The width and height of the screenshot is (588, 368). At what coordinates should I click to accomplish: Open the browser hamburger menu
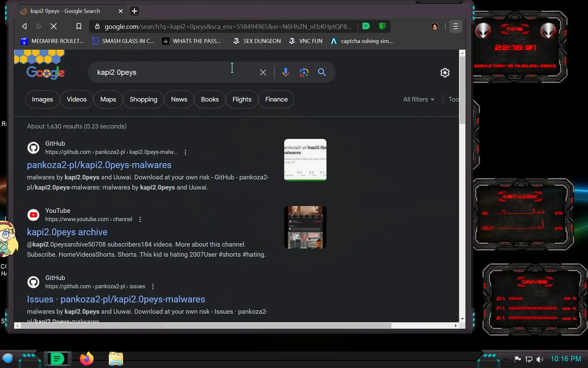pyautogui.click(x=455, y=26)
